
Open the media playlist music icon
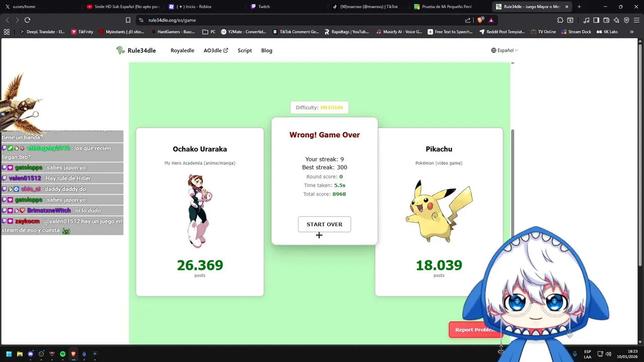point(587,20)
